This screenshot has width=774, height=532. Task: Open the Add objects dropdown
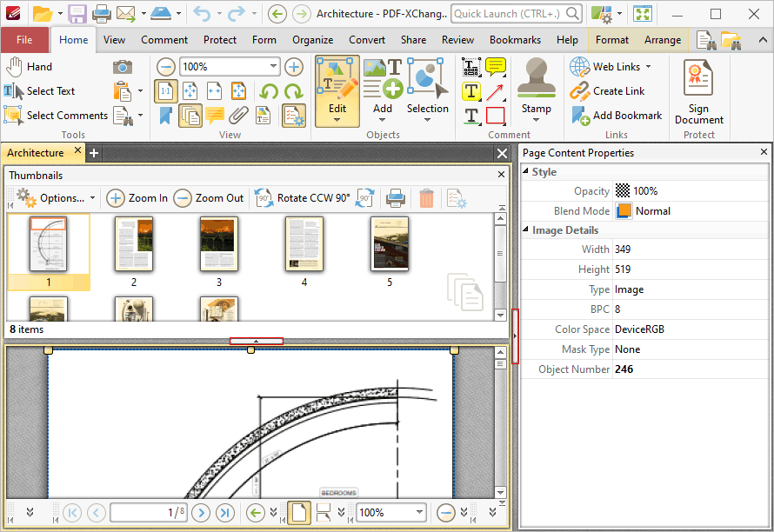pyautogui.click(x=383, y=119)
